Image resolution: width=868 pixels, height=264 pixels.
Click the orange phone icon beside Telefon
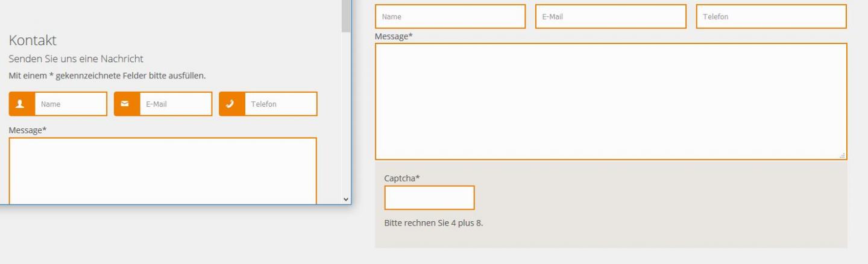[231, 104]
